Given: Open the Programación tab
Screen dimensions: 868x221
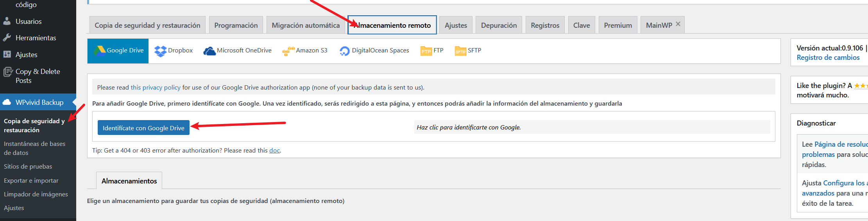Looking at the screenshot, I should pos(236,25).
